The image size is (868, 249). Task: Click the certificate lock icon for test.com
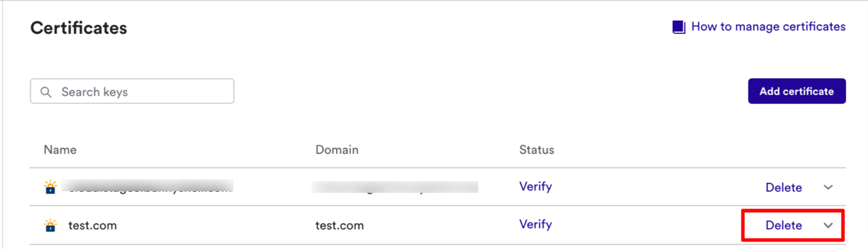pos(50,224)
